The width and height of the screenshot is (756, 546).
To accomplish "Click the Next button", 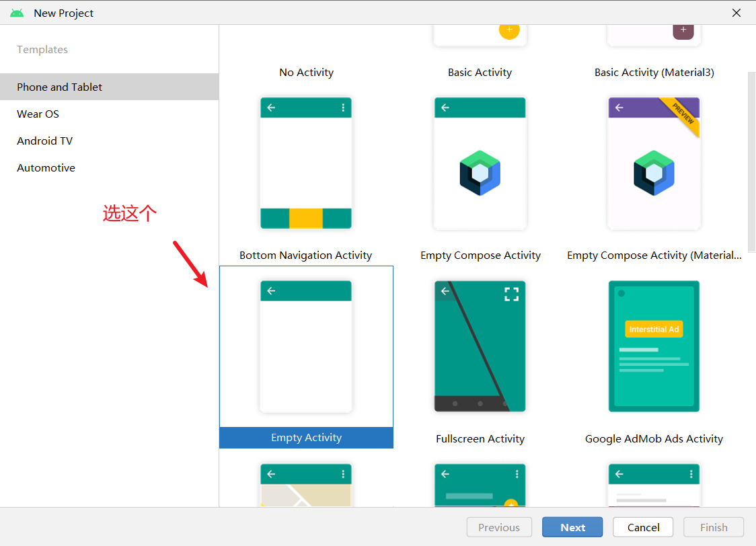I will point(572,527).
